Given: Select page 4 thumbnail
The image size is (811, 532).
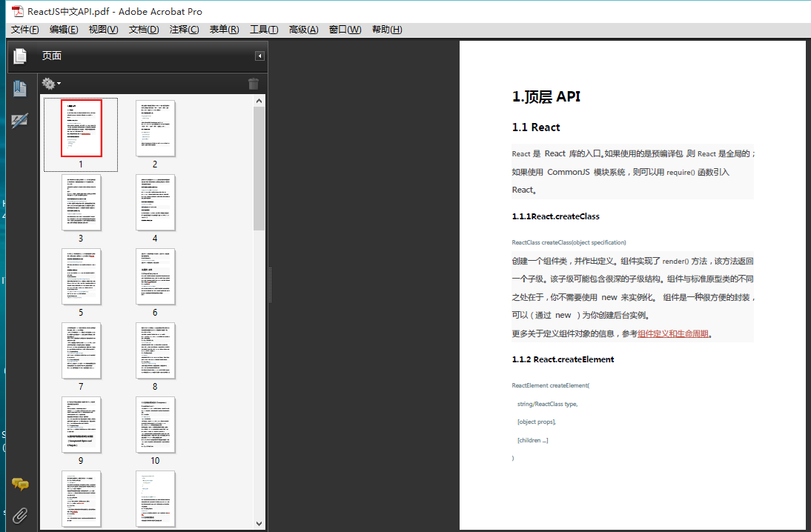Looking at the screenshot, I should 156,202.
